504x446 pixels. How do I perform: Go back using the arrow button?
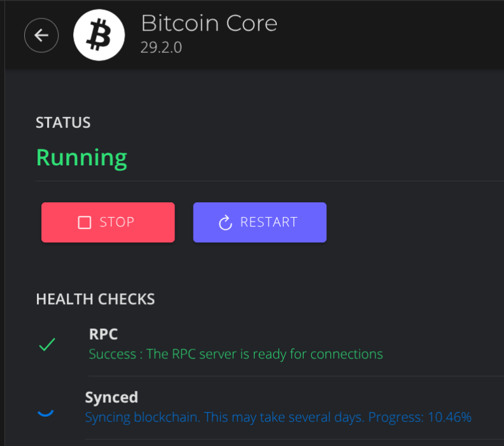(x=41, y=36)
